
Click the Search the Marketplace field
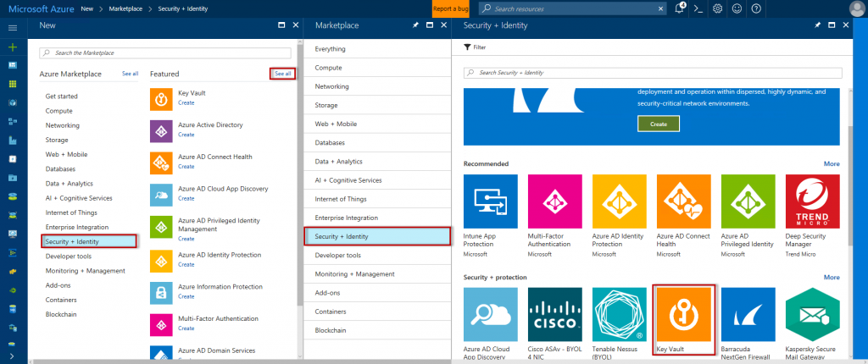pos(165,52)
